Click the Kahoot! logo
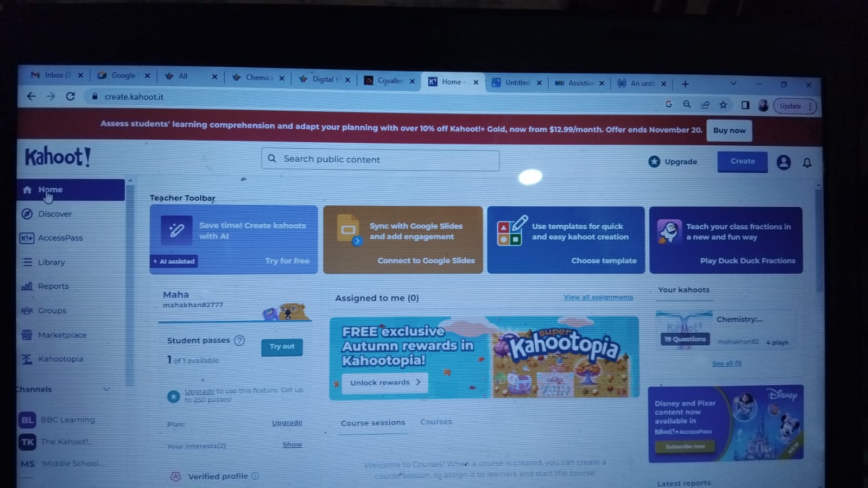 click(x=58, y=157)
